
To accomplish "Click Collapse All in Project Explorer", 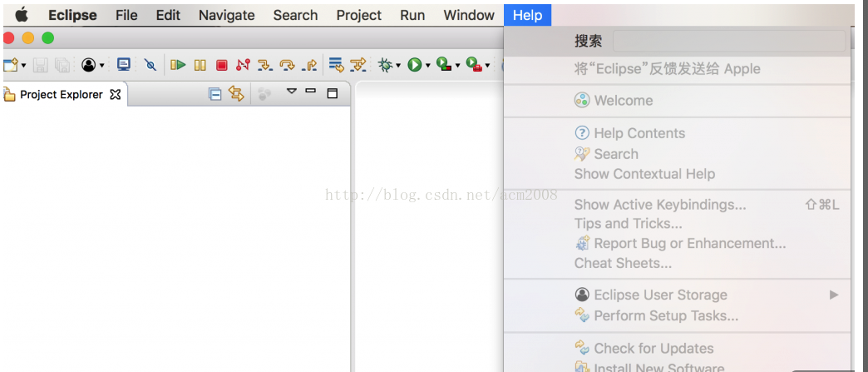I will 215,94.
